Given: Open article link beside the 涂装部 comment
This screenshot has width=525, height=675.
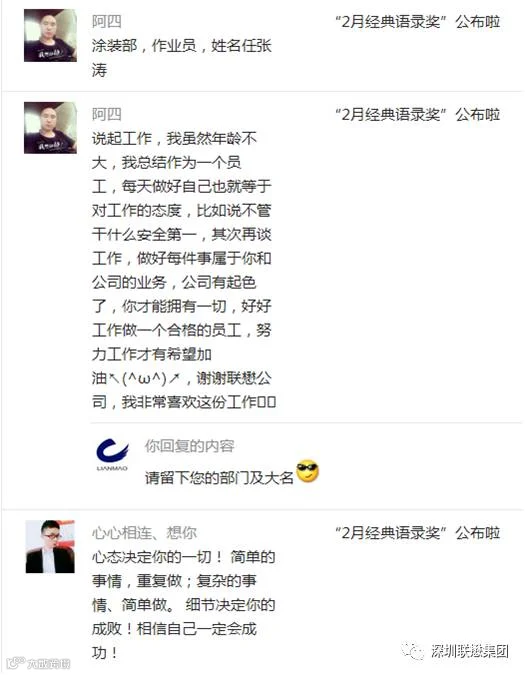Looking at the screenshot, I should (x=417, y=21).
